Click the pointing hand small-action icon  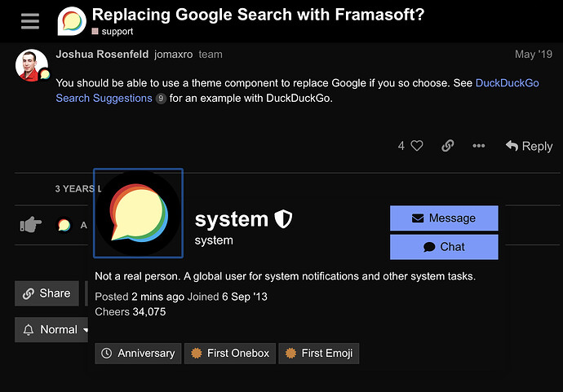(x=30, y=224)
